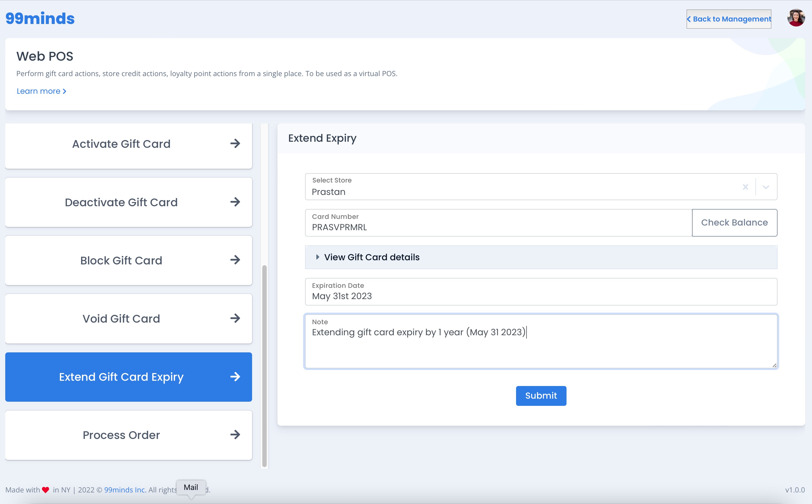This screenshot has height=504, width=812.
Task: Select Process Order menu item
Action: tap(129, 435)
